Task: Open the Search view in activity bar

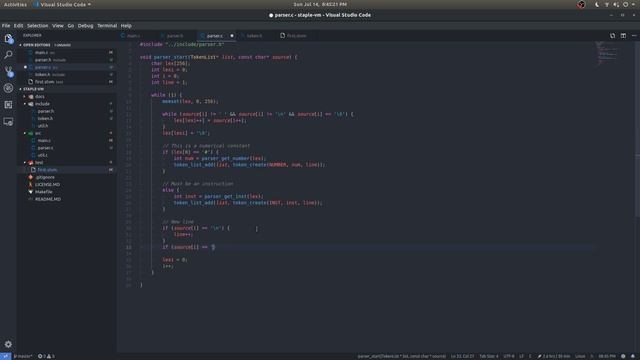Action: click(8, 55)
